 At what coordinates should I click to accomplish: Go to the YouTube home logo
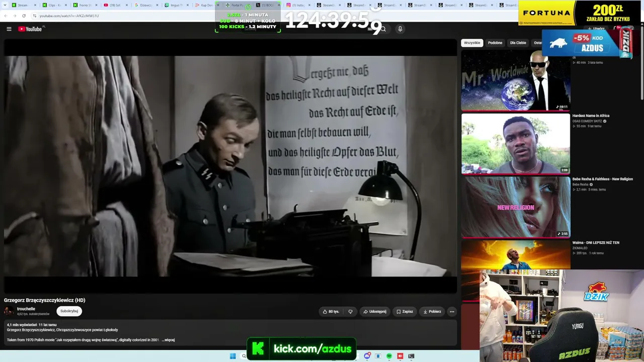coord(30,29)
